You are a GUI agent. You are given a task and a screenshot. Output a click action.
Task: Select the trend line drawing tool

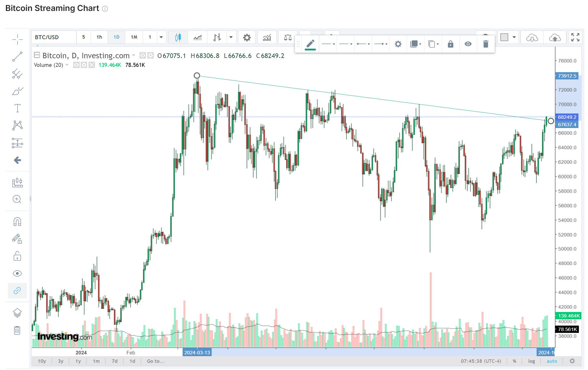click(17, 57)
